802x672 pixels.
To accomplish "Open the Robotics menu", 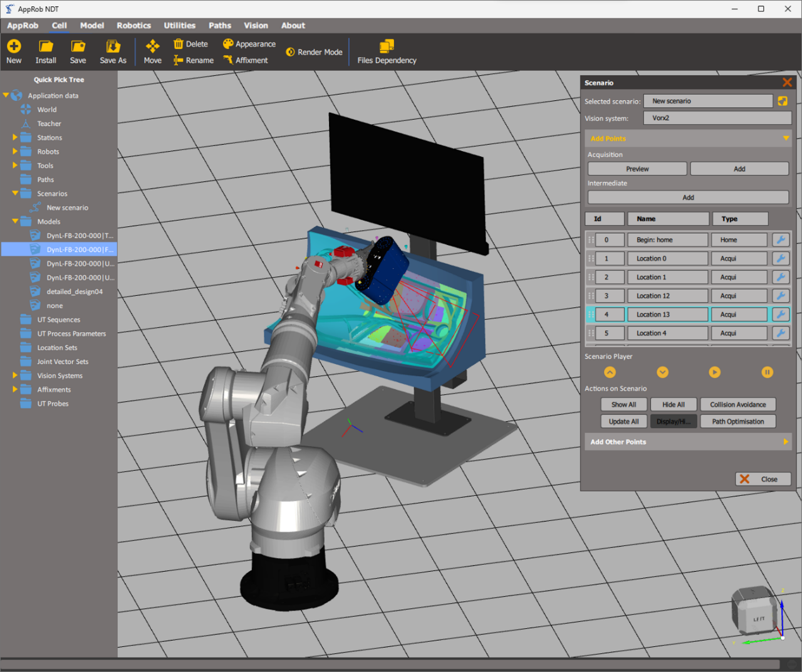I will click(x=133, y=26).
